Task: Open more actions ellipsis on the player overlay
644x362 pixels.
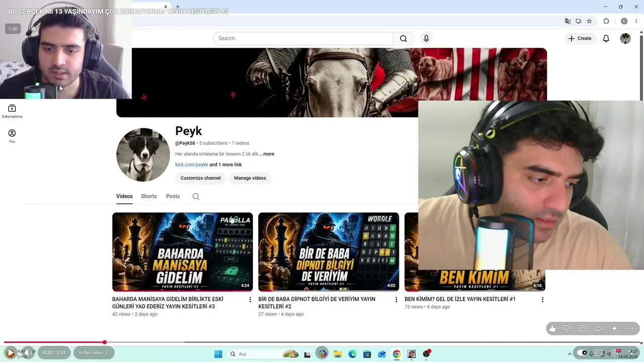Action: pos(630,329)
